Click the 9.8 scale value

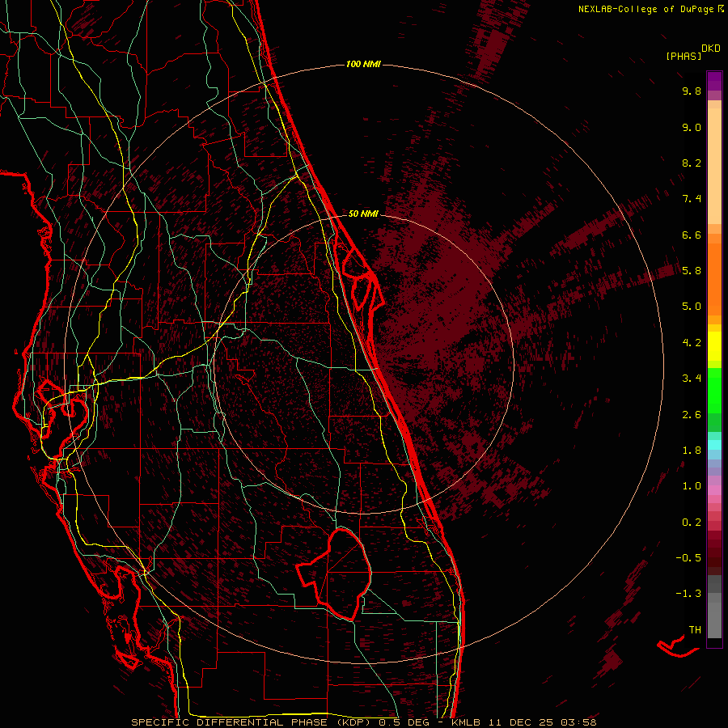[x=692, y=91]
